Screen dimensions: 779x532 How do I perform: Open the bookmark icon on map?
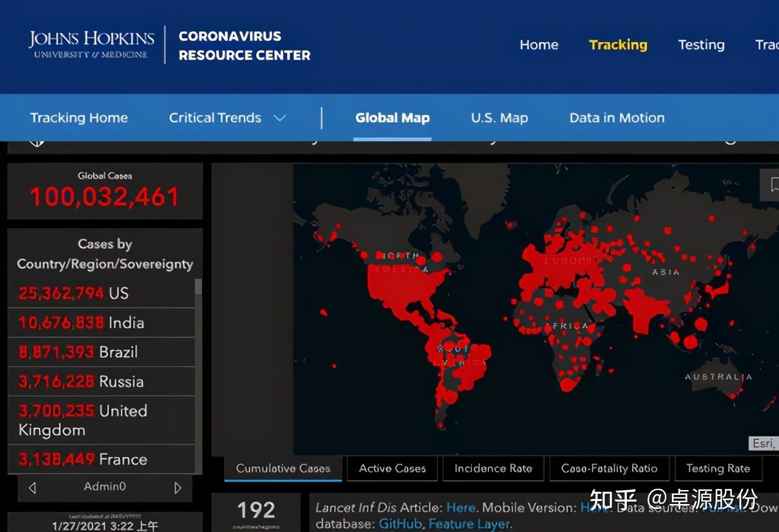pyautogui.click(x=772, y=185)
